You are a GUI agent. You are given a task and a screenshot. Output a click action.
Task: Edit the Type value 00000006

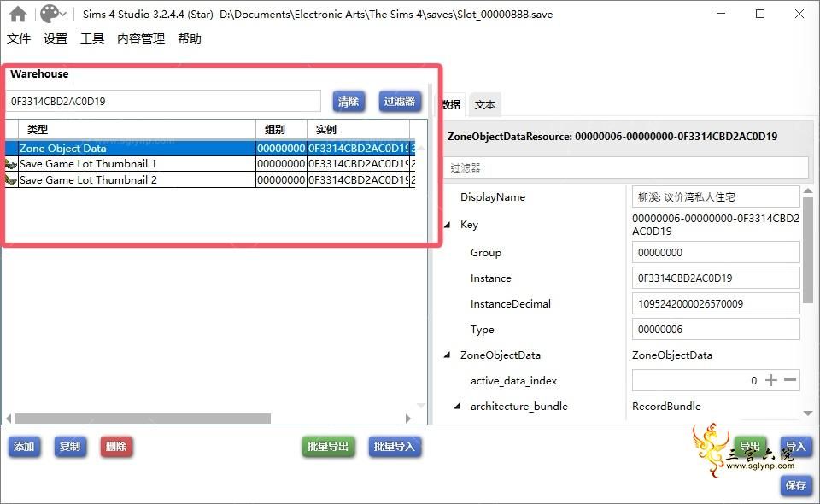coord(716,330)
